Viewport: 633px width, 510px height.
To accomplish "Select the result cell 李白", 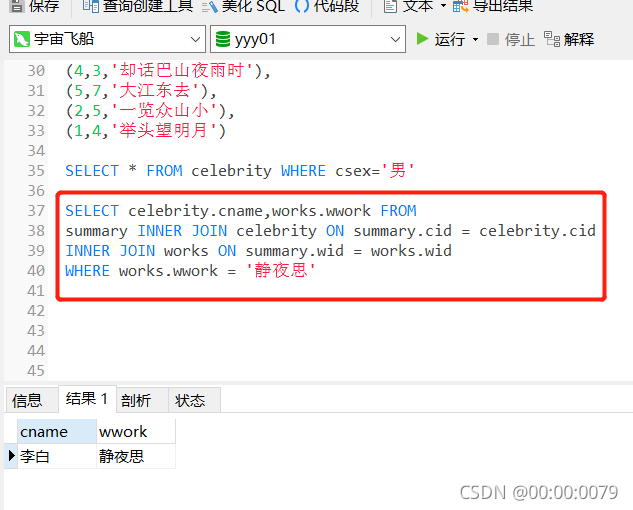I will (57, 456).
